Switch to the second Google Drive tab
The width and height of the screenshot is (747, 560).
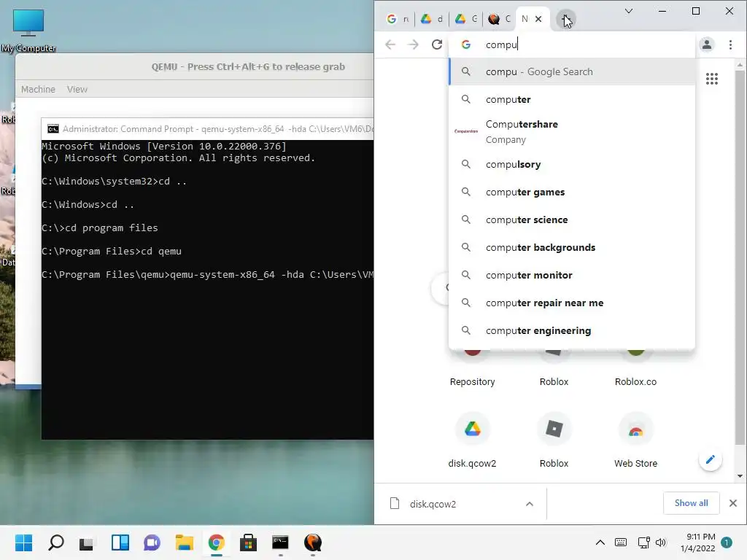tap(466, 19)
